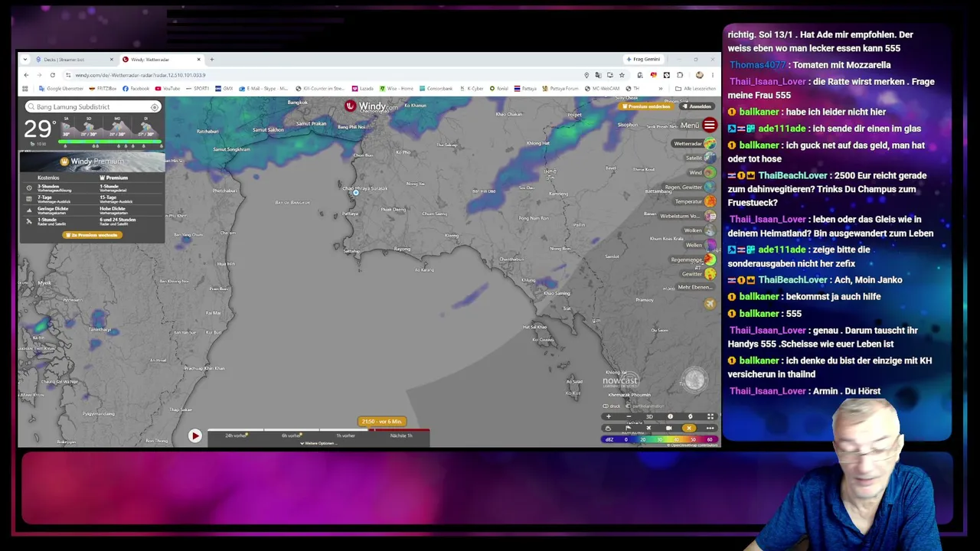Viewport: 980px width, 551px height.
Task: Select the 'Windy: Wetterradar' browser tab
Action: pos(161,59)
